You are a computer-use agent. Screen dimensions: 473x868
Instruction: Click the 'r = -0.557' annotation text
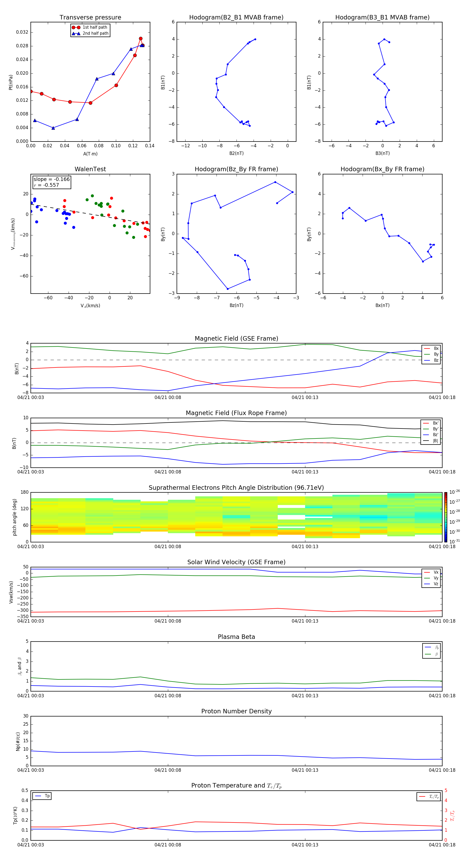coord(47,185)
